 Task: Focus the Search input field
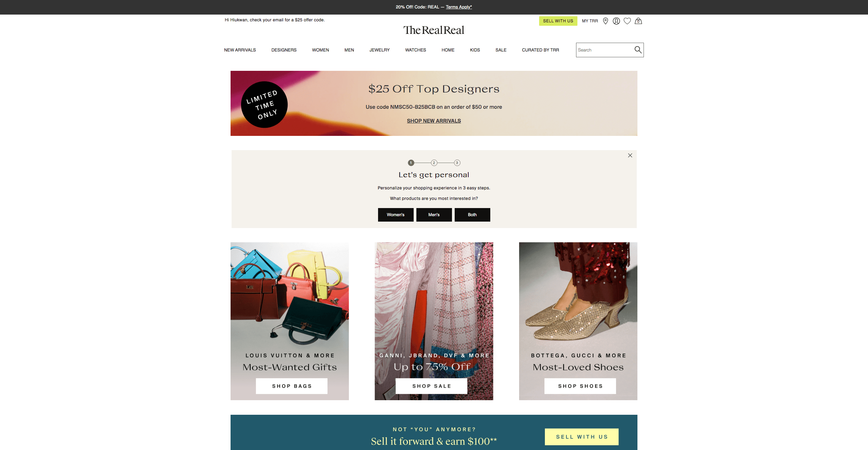point(605,50)
